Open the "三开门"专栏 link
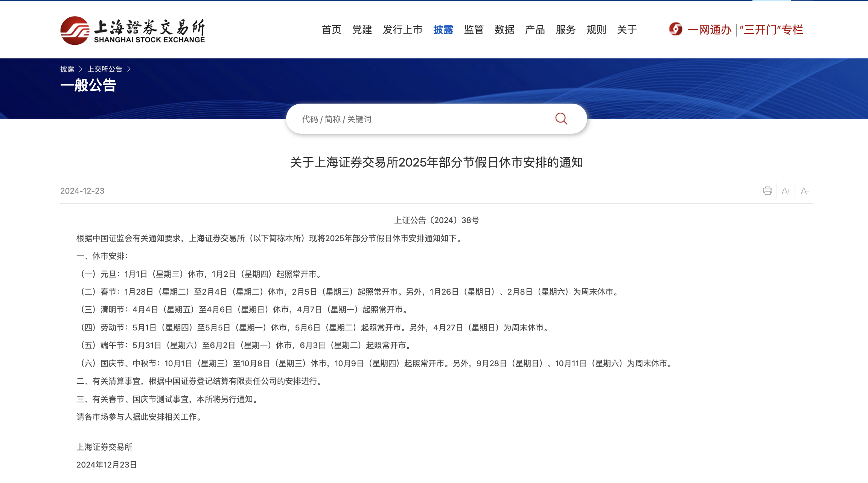This screenshot has width=868, height=483. pos(771,29)
